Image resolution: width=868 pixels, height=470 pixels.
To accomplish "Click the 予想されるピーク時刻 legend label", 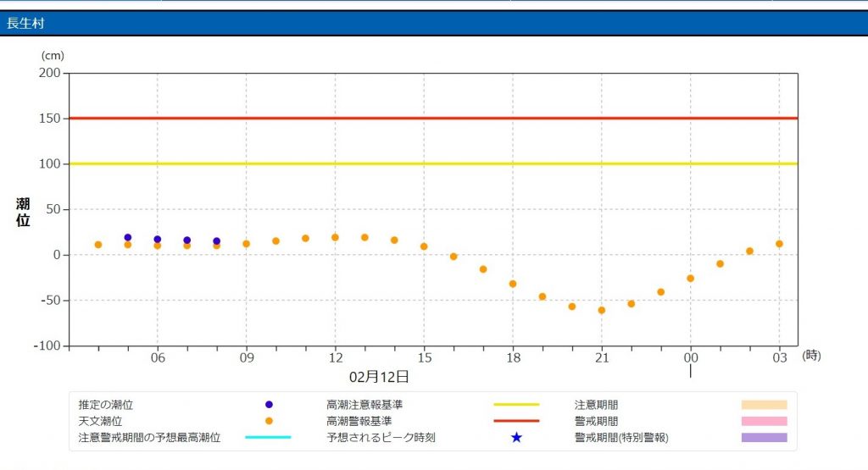I will 381,437.
